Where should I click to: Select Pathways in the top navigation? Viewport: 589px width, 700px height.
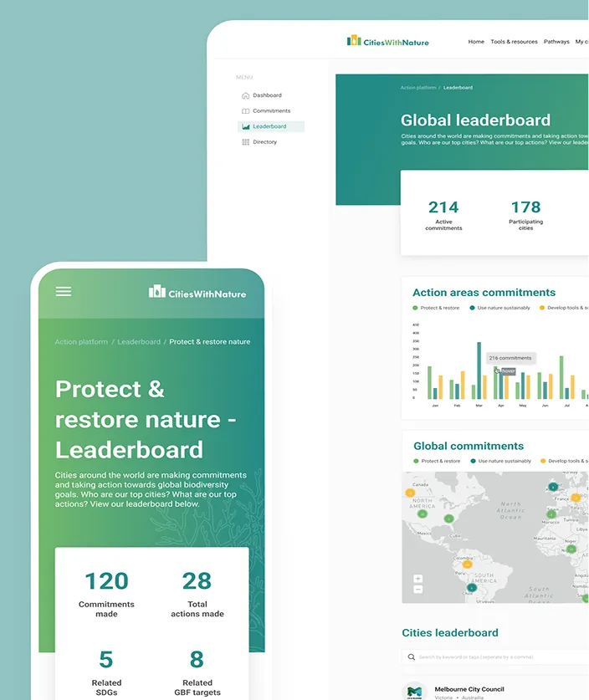click(556, 42)
